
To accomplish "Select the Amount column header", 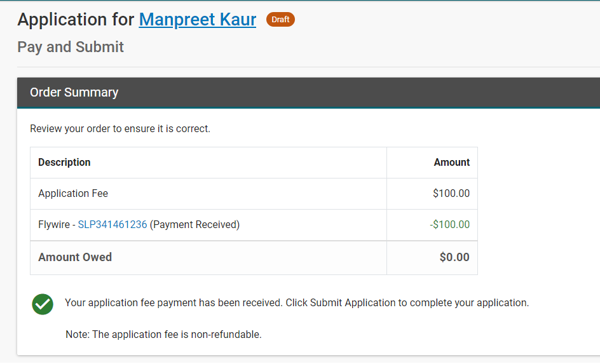I will click(451, 162).
